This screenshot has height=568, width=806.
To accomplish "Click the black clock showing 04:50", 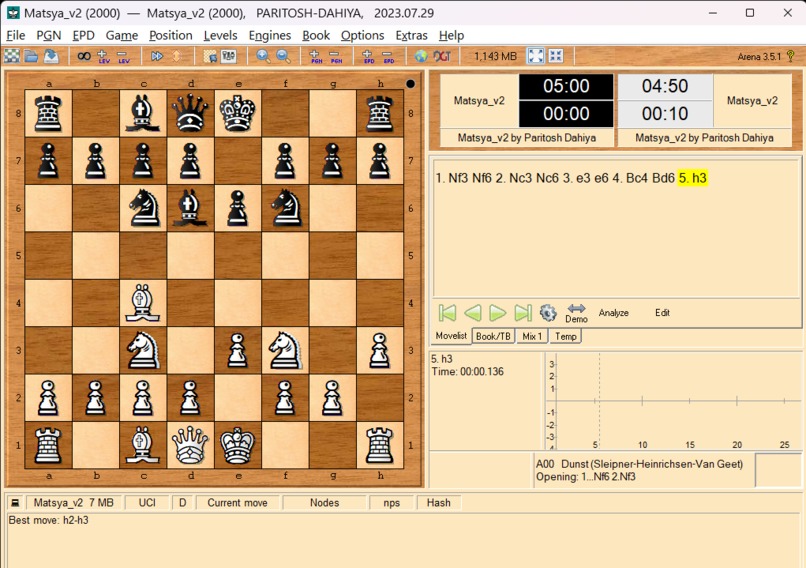I will pos(665,86).
